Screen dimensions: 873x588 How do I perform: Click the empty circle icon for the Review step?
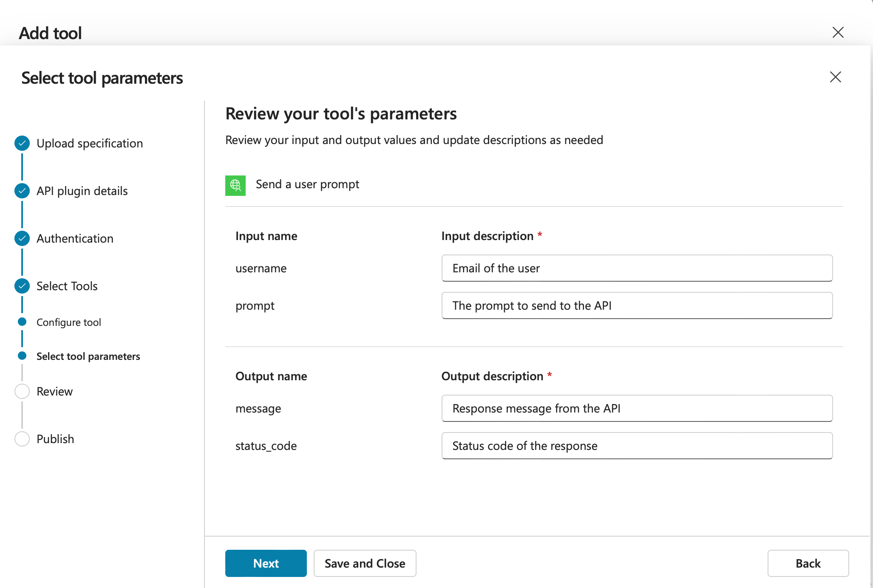22,391
